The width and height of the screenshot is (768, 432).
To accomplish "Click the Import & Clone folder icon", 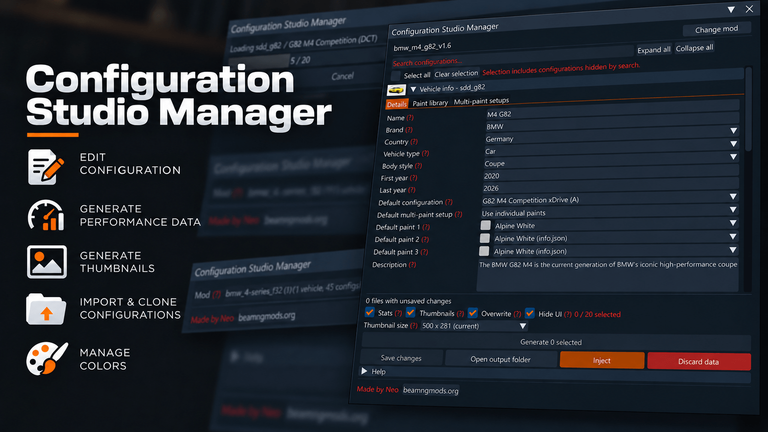I will click(46, 309).
